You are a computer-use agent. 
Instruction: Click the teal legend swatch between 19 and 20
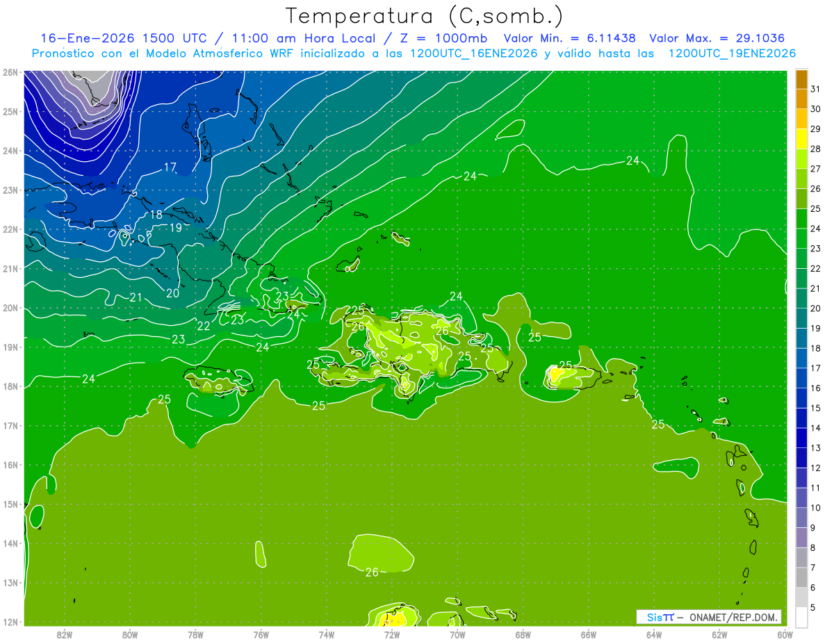(801, 318)
